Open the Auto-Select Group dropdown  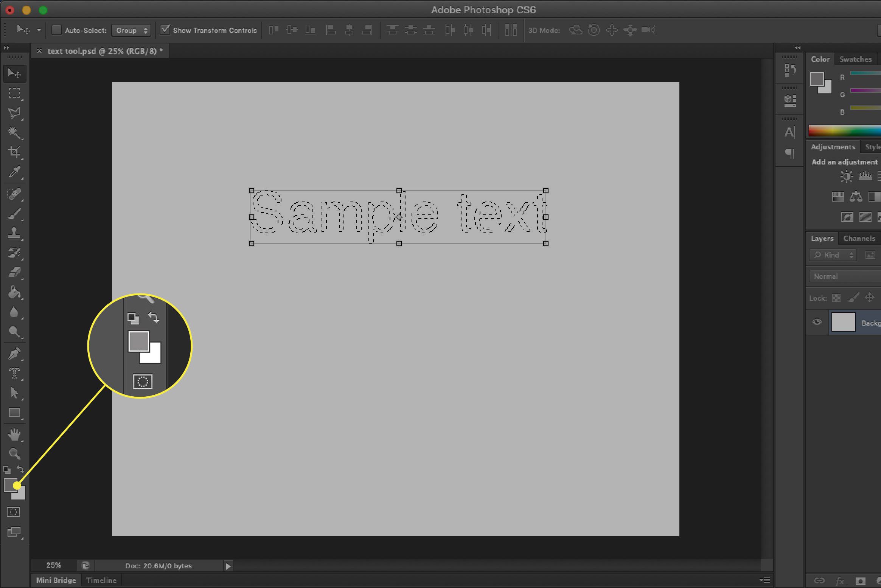[131, 30]
